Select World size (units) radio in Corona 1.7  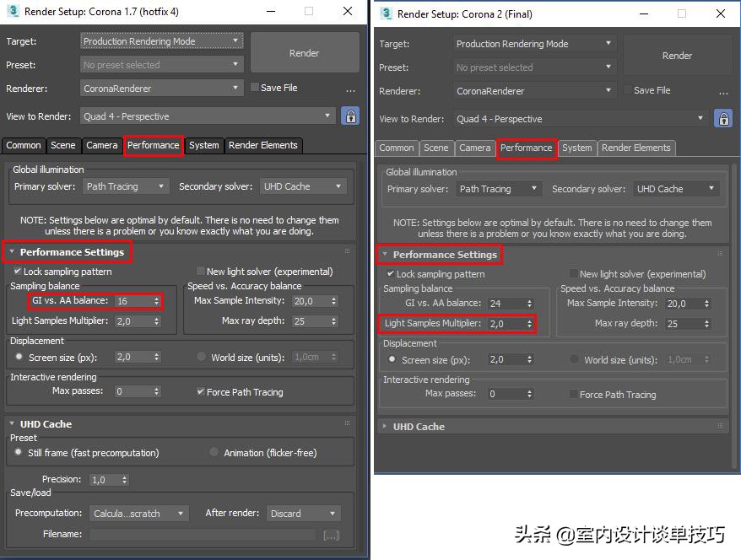[202, 357]
